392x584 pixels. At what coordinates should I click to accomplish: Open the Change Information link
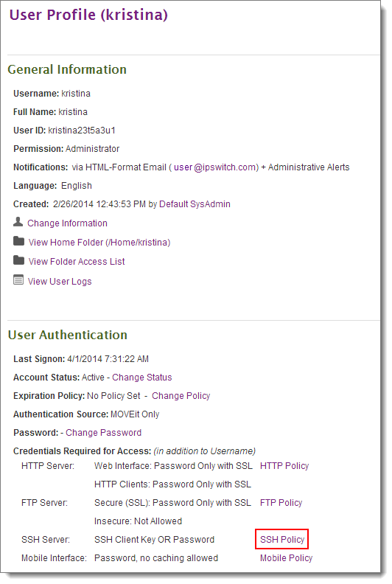click(x=67, y=223)
